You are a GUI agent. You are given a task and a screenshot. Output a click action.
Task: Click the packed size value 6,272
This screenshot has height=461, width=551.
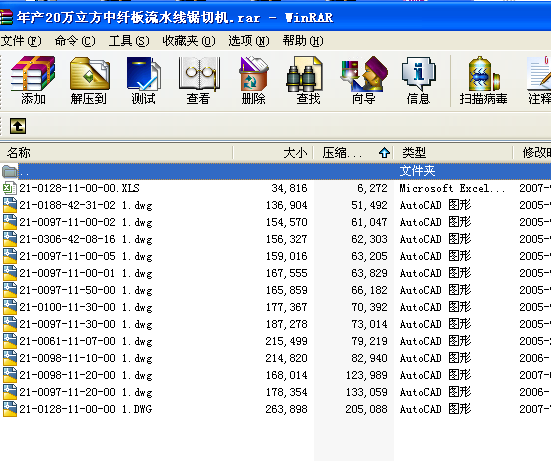tap(372, 188)
